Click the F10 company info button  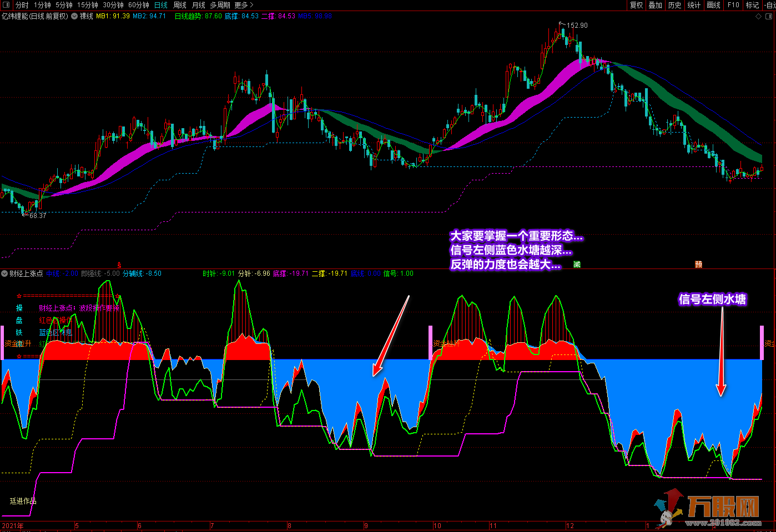coord(733,5)
